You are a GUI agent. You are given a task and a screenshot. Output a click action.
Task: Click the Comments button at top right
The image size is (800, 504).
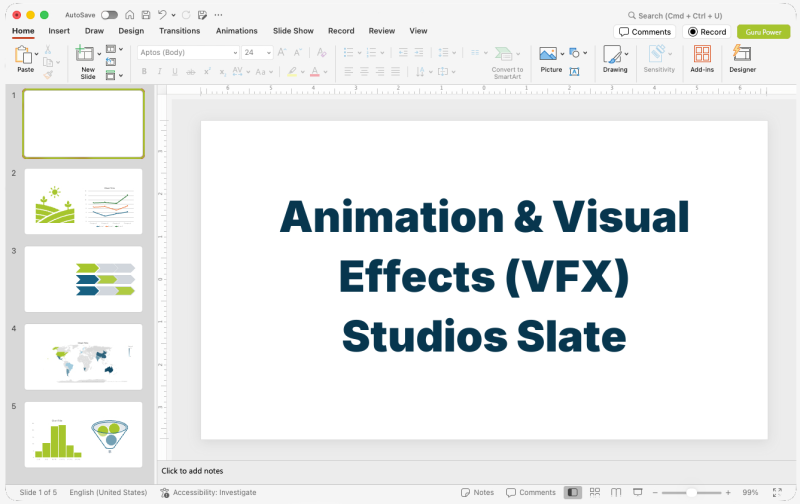click(645, 32)
